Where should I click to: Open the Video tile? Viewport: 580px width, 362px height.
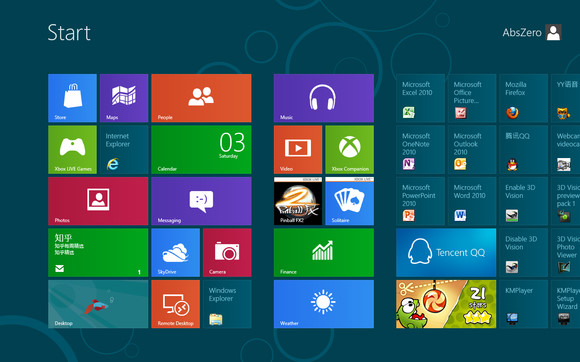click(x=298, y=150)
